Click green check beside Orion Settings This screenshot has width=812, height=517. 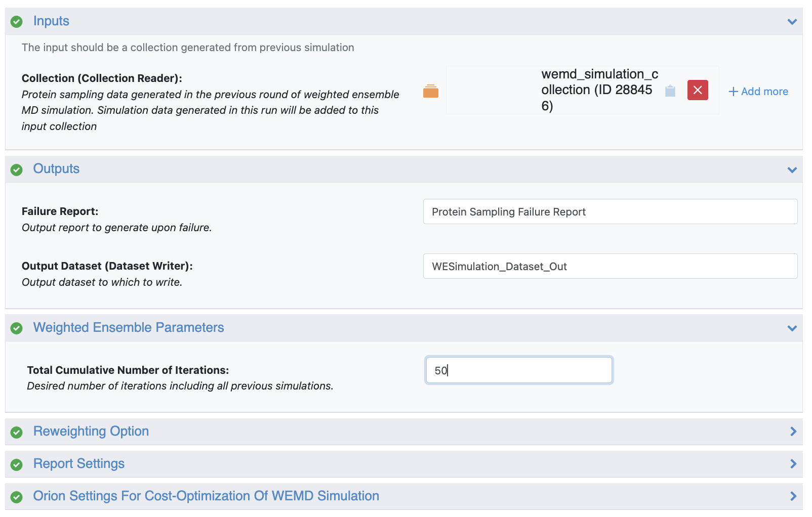[17, 497]
